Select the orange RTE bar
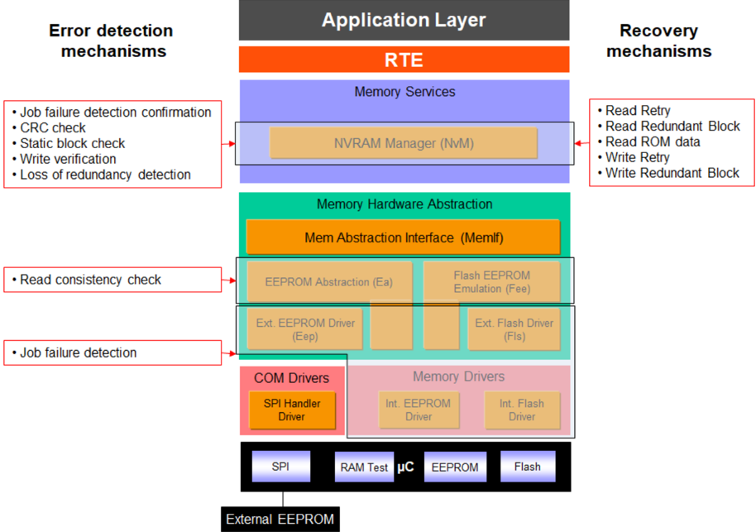 click(x=404, y=60)
